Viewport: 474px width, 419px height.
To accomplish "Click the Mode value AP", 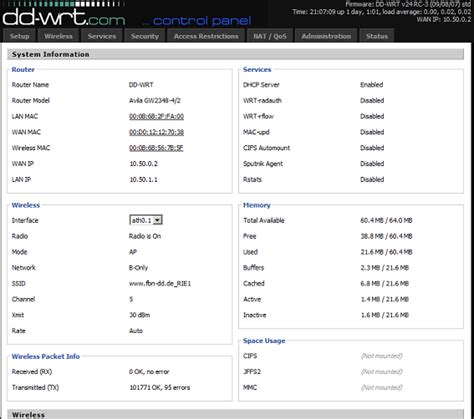I will pos(133,252).
